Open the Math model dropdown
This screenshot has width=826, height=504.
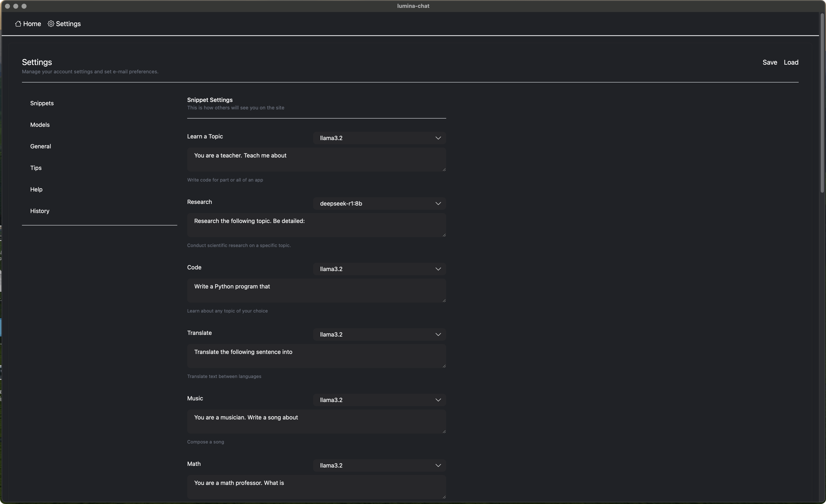(380, 465)
